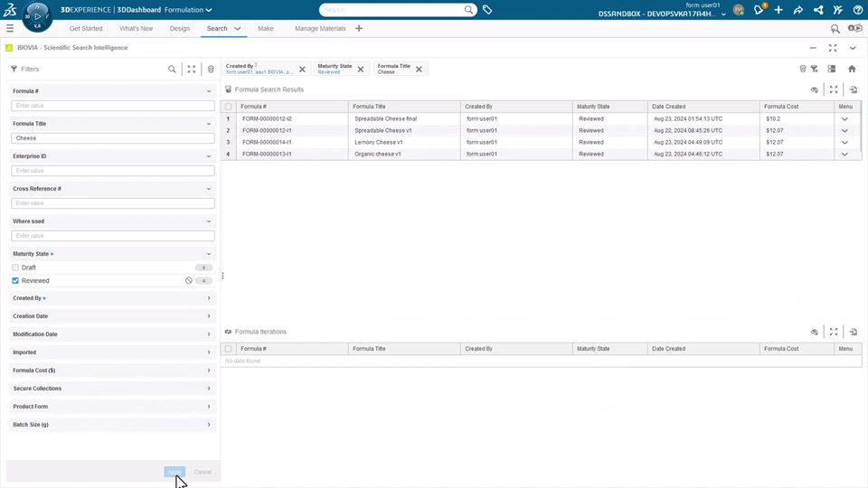Open the Manage Materials tab

click(x=320, y=28)
